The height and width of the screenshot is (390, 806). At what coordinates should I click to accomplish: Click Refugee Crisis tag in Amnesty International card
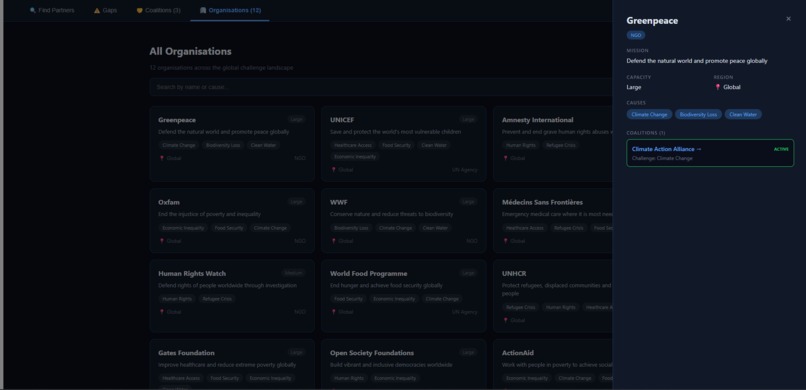pyautogui.click(x=561, y=145)
